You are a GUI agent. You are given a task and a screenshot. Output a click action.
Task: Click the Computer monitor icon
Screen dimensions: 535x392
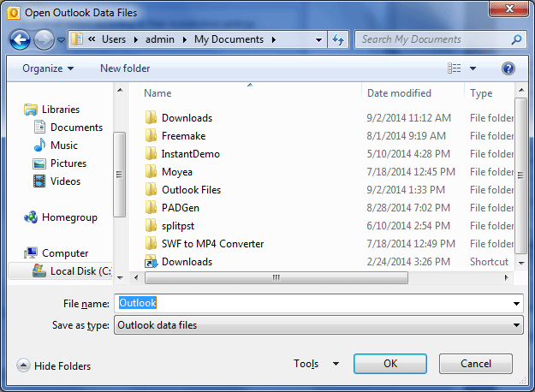point(31,252)
